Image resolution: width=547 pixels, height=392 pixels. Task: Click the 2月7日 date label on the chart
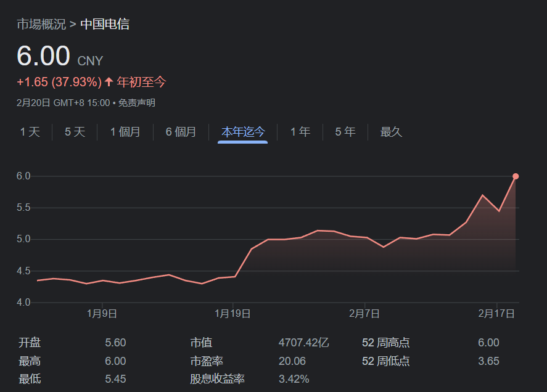(x=364, y=314)
